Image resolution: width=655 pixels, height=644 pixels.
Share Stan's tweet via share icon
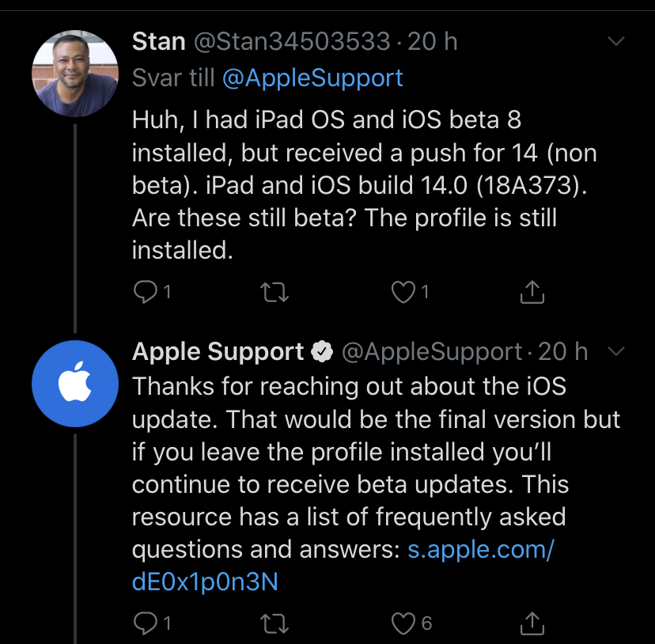coord(532,291)
